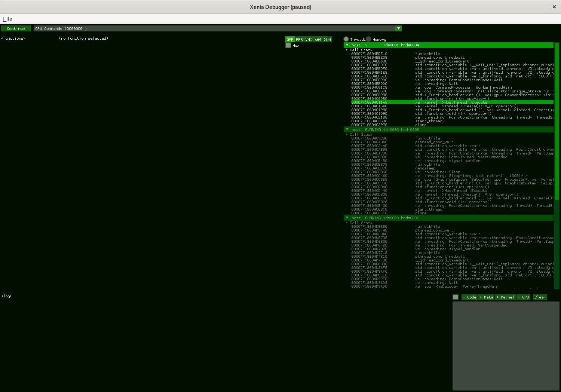Select frame 00007F18604CC858 GraphicsSystem::Setup
The image size is (561, 392).
tap(452, 179)
